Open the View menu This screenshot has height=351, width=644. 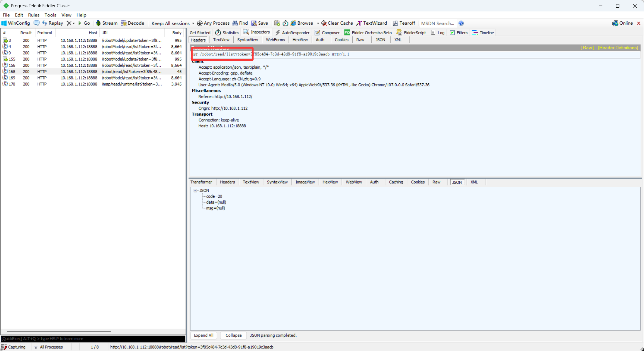(x=66, y=15)
